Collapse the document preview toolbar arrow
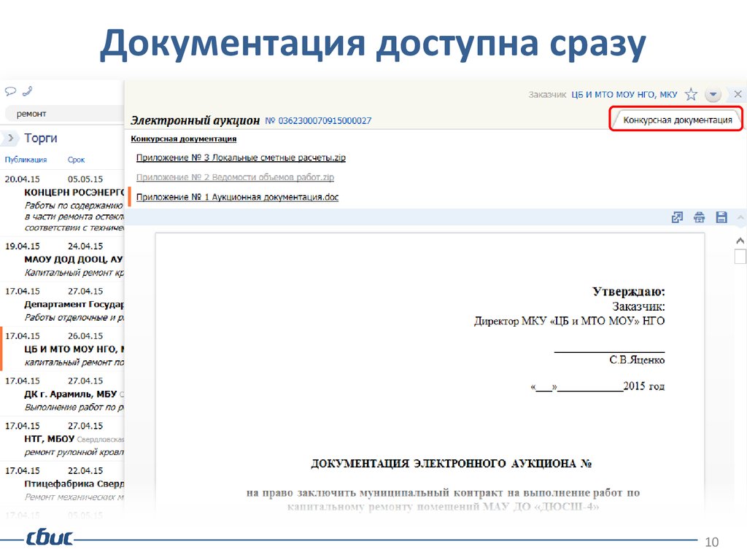747x560 pixels. coord(740,217)
